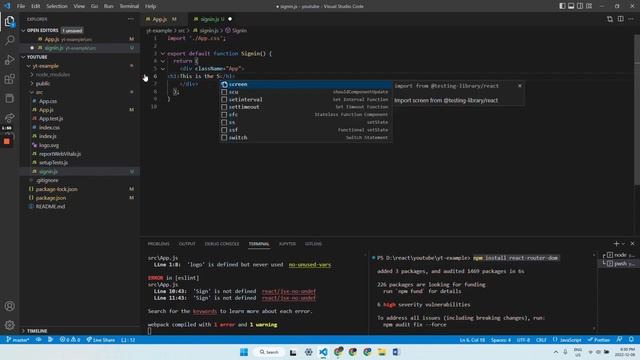Viewport: 640px width, 360px height.
Task: Open the Terminal menu
Action: tap(129, 6)
